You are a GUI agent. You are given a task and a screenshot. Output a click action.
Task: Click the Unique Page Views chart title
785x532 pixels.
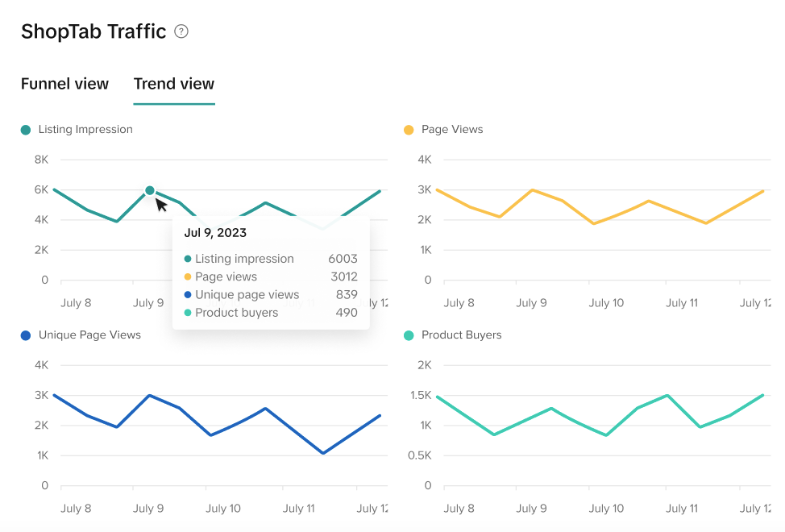pyautogui.click(x=89, y=335)
